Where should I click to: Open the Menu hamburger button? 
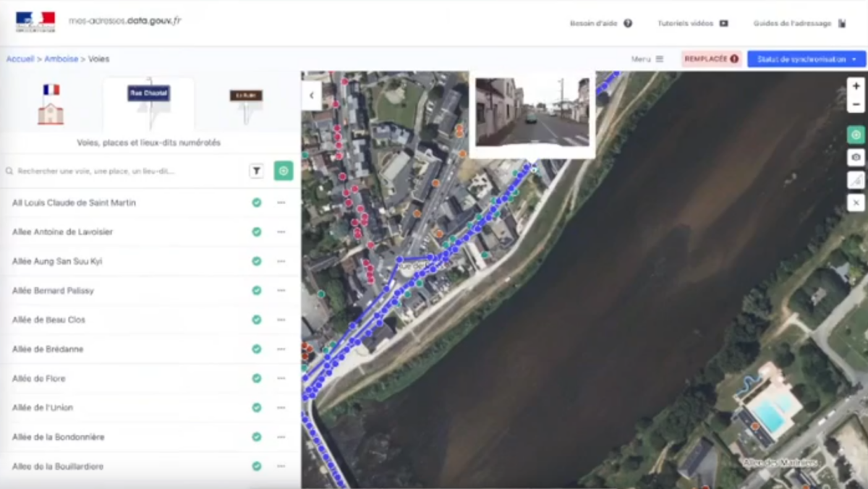coord(647,59)
